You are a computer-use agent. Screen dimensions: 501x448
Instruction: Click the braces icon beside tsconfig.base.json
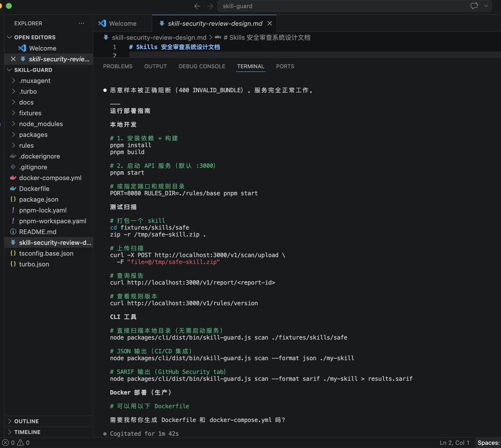click(13, 253)
